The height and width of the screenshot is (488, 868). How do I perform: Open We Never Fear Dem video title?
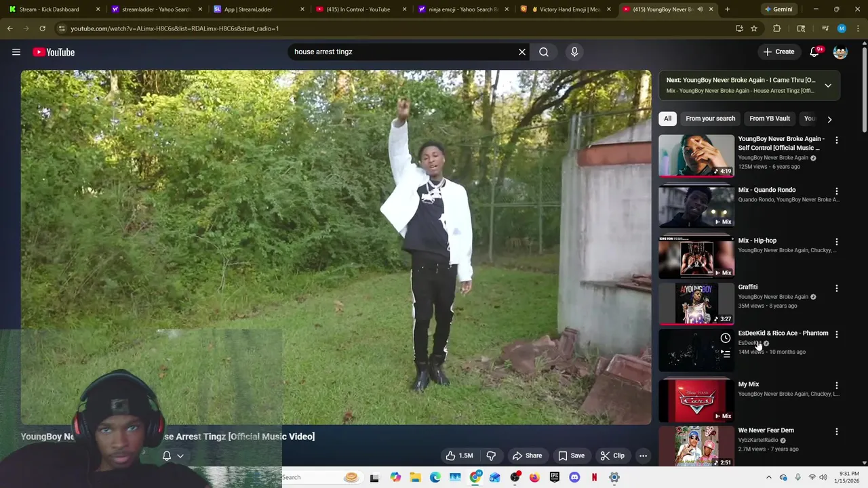(766, 430)
